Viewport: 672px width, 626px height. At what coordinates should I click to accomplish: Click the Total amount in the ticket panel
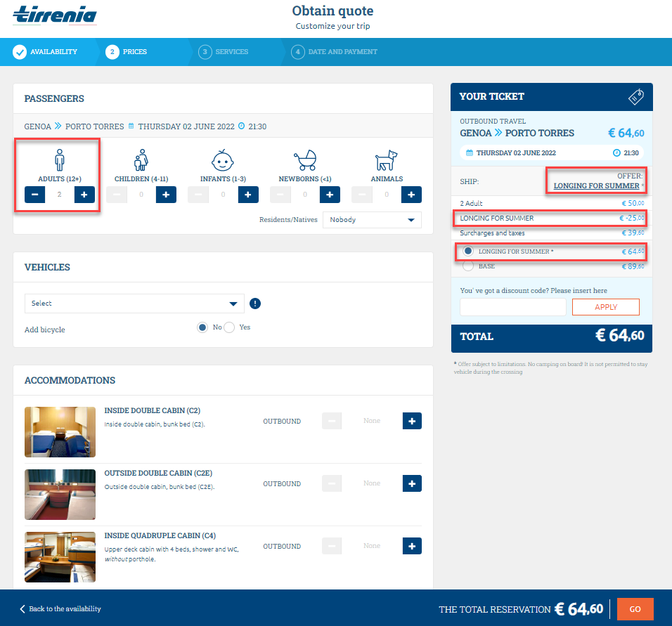coord(620,336)
